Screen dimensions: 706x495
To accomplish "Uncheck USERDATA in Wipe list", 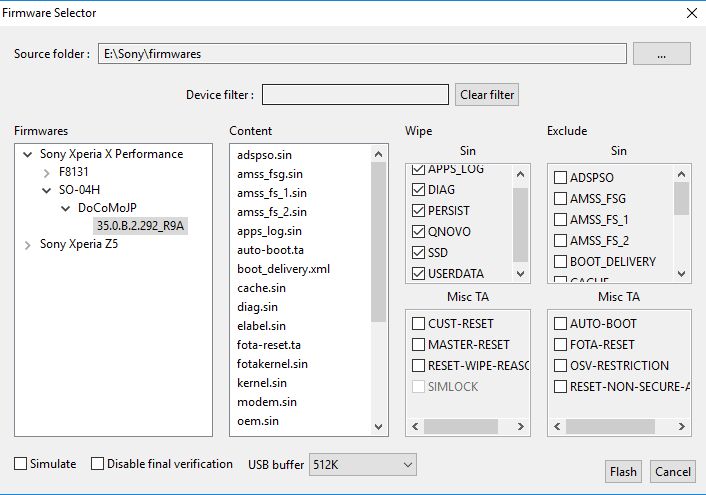I will [x=419, y=274].
